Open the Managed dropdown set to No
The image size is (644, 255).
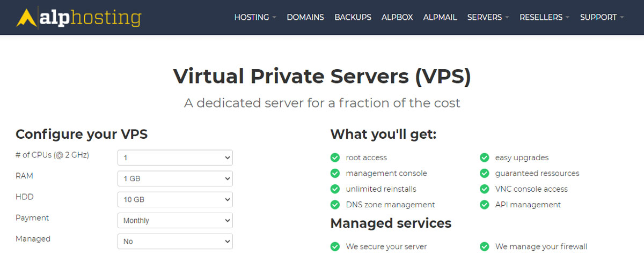click(175, 241)
